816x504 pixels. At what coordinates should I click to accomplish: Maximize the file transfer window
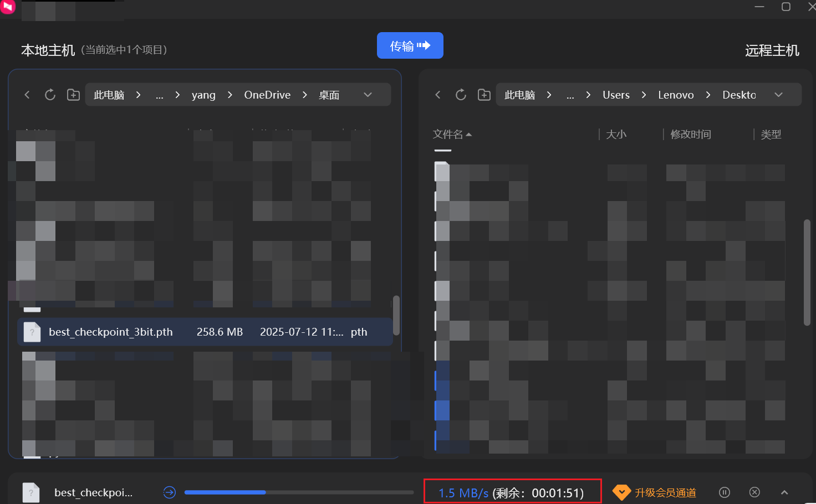786,7
